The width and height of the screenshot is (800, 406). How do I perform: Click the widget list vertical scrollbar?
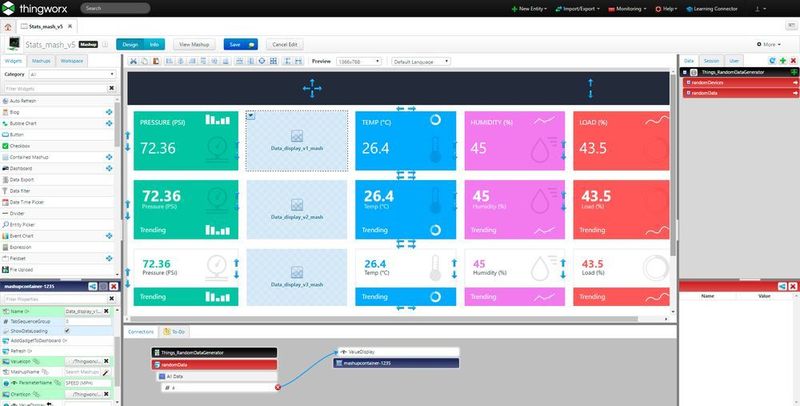(117, 124)
